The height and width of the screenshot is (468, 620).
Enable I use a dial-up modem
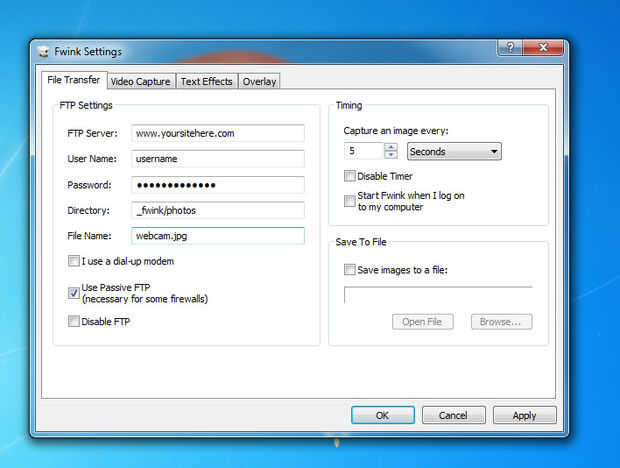tap(74, 261)
